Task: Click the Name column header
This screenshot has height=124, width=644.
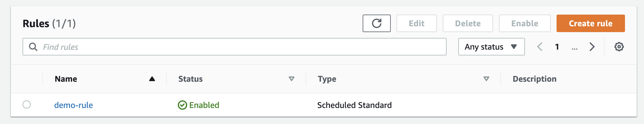Action: 66,79
